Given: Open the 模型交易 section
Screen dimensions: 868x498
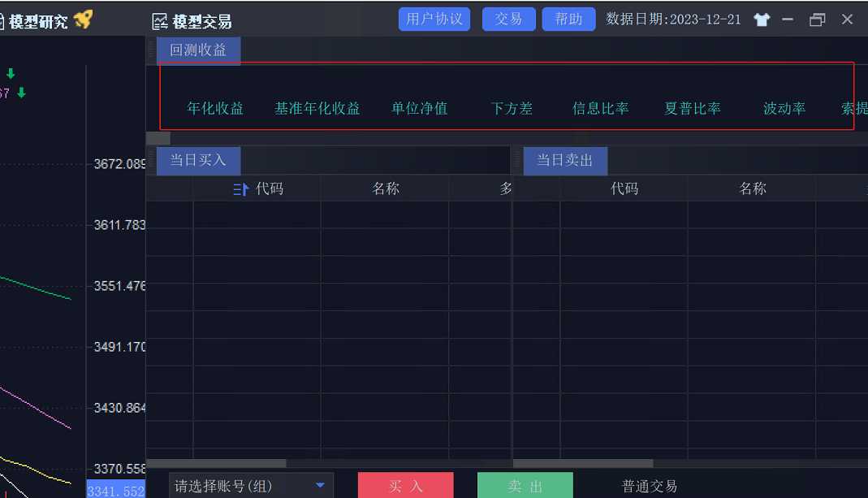Looking at the screenshot, I should pos(202,22).
